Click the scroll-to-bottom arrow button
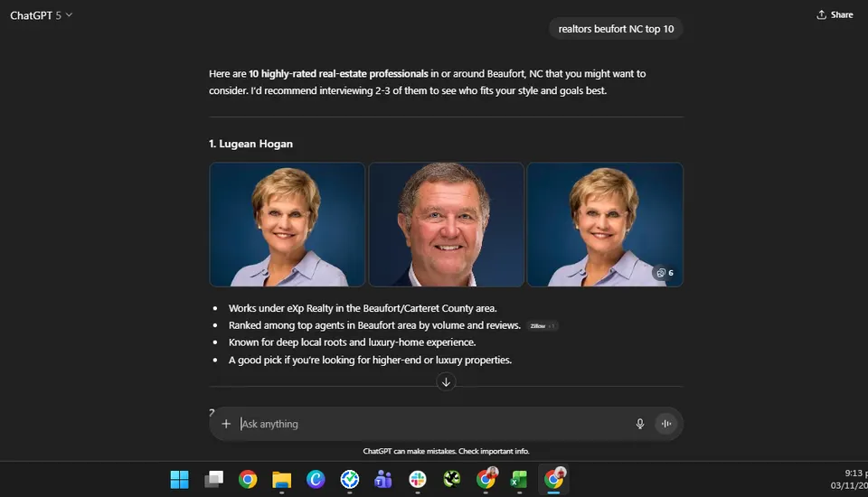Screen dimensions: 868x497 click(x=446, y=382)
